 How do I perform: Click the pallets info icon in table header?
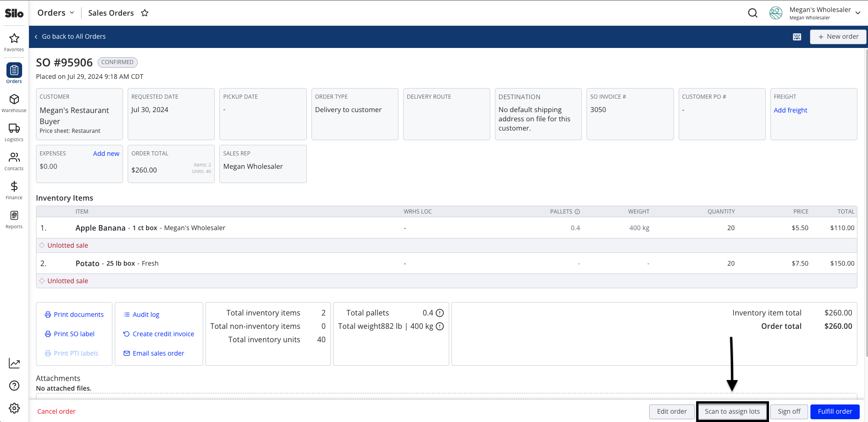click(577, 212)
